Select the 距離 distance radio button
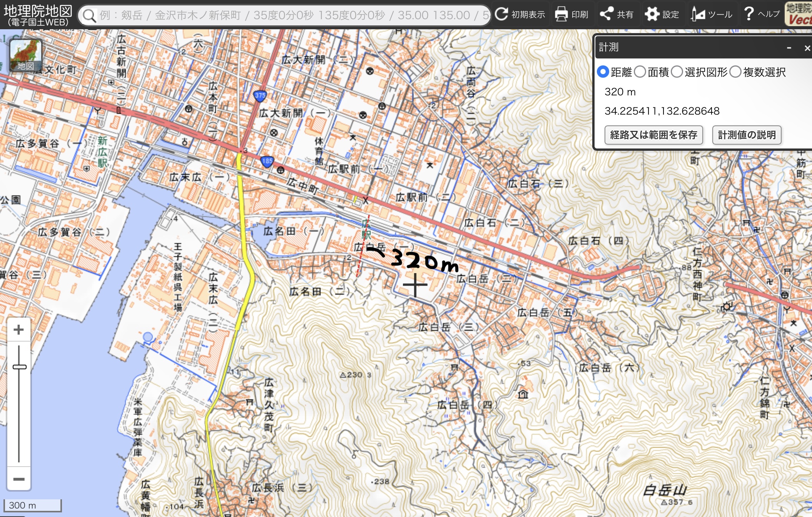Viewport: 812px width, 517px height. tap(603, 72)
